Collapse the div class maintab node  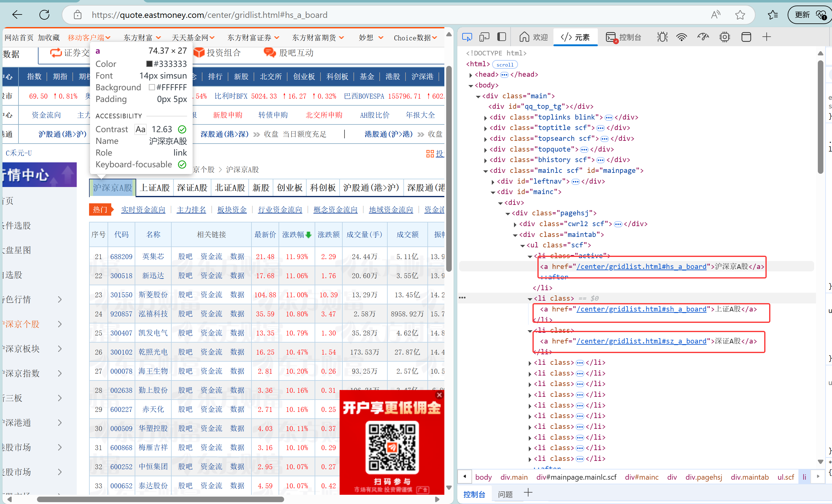click(515, 235)
